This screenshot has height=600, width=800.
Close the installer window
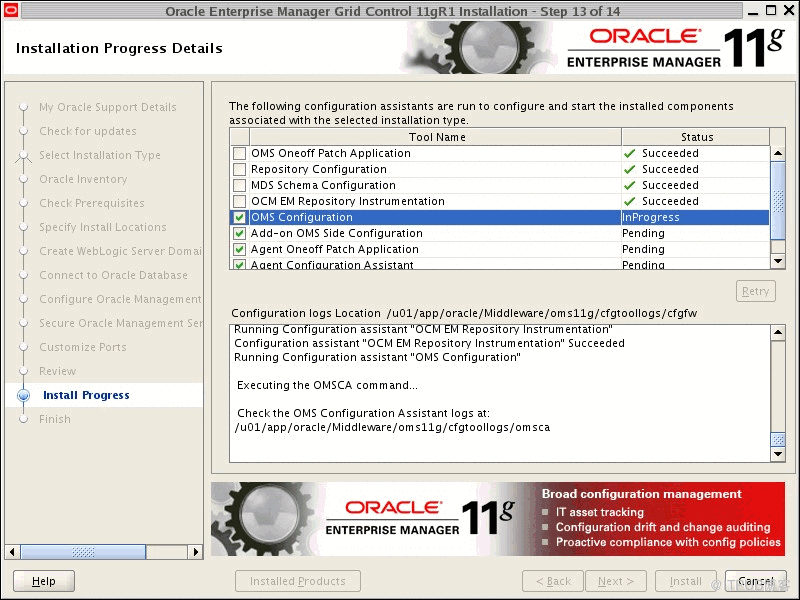point(788,10)
